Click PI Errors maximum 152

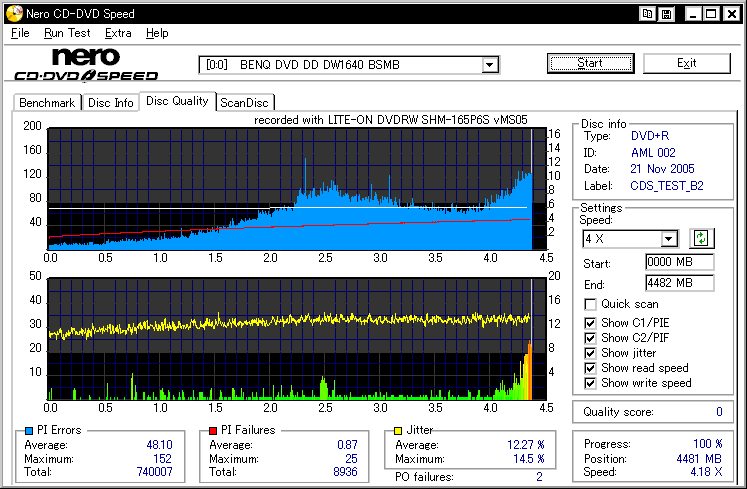coord(162,458)
